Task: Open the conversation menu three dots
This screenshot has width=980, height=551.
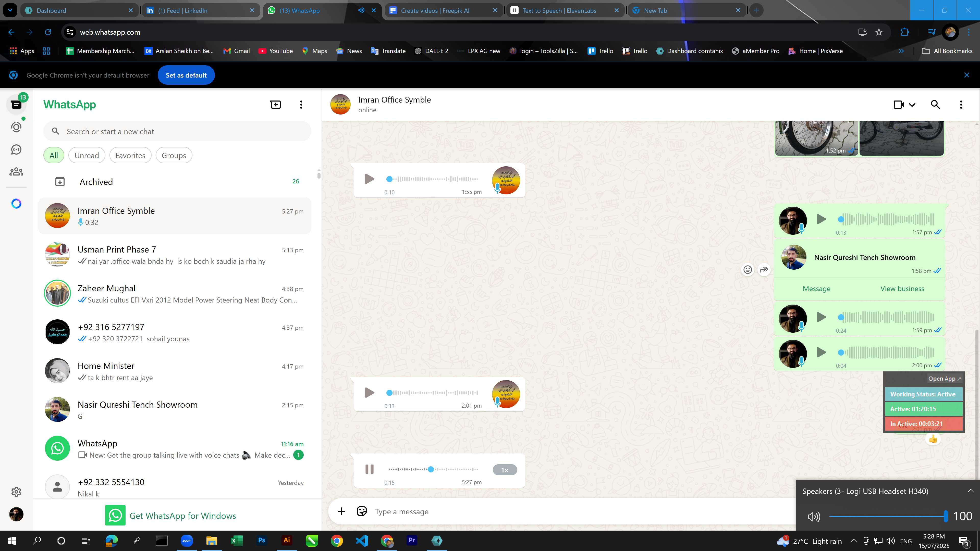Action: pyautogui.click(x=961, y=105)
